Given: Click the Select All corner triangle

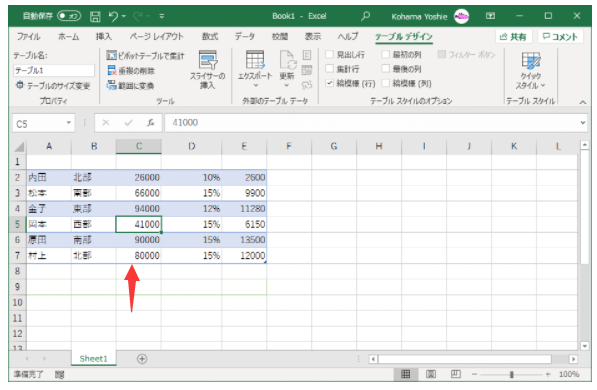Looking at the screenshot, I should (19, 147).
